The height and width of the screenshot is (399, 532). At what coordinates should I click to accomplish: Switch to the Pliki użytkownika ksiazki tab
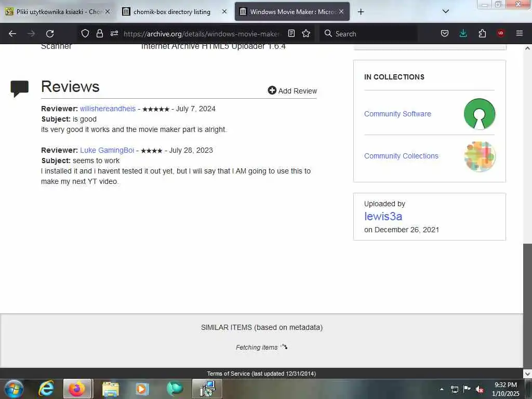[58, 12]
